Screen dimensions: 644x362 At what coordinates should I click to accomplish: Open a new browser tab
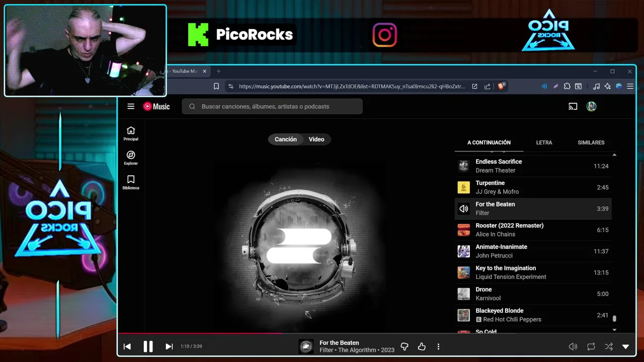pyautogui.click(x=218, y=71)
